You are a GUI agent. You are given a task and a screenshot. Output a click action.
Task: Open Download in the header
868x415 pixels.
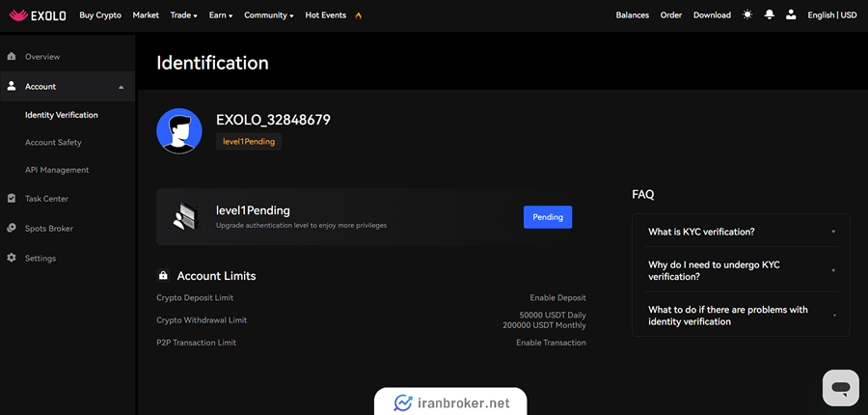tap(712, 15)
